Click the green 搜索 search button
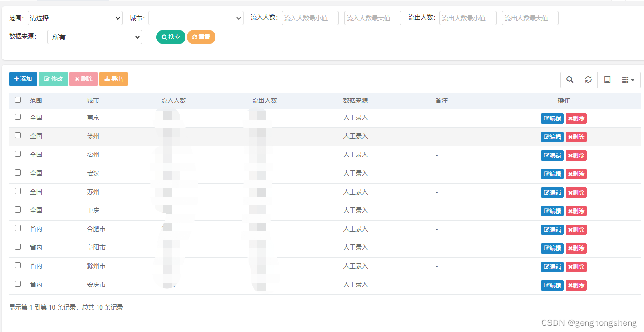The height and width of the screenshot is (332, 644). pos(170,37)
